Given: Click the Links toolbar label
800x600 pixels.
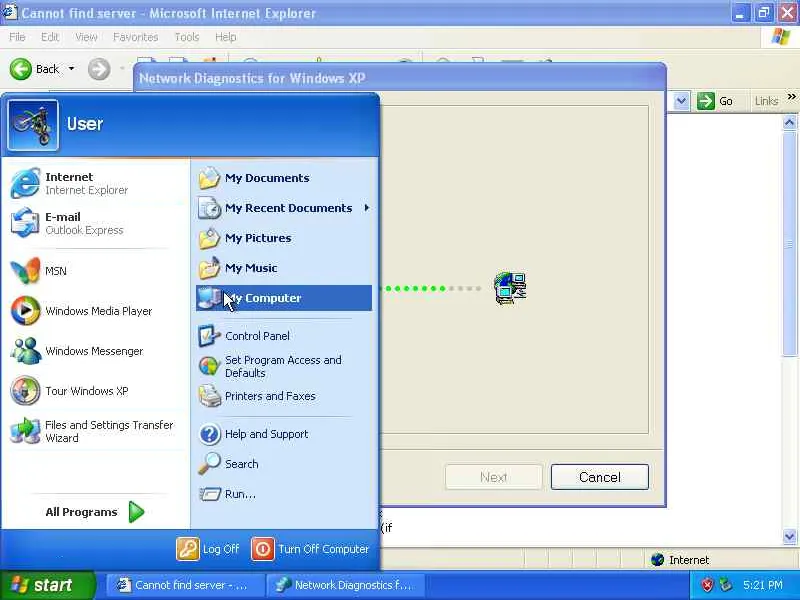Looking at the screenshot, I should [x=766, y=101].
